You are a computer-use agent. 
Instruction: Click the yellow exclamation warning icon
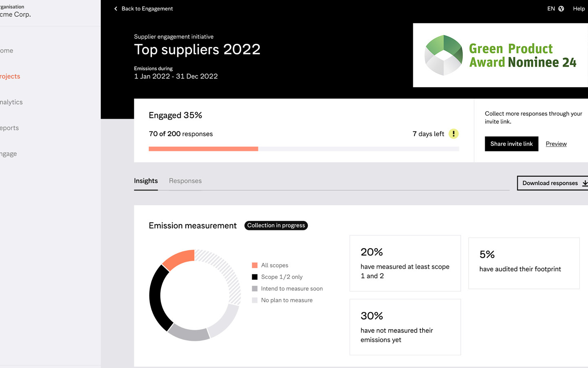(453, 134)
